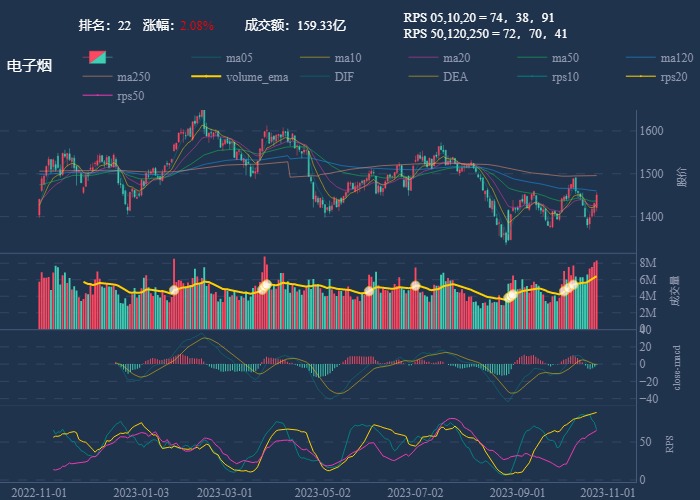This screenshot has width=700, height=500.
Task: Click the red 2.08% gain value
Action: click(197, 25)
